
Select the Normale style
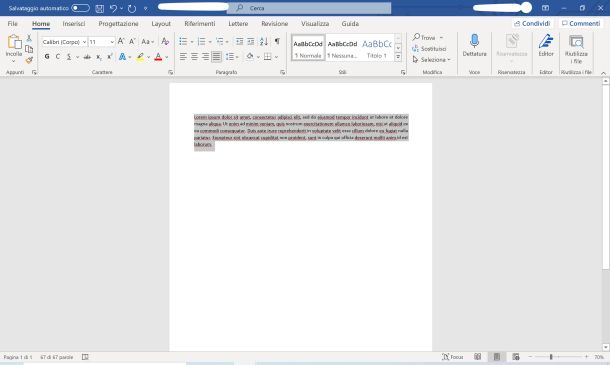[308, 48]
